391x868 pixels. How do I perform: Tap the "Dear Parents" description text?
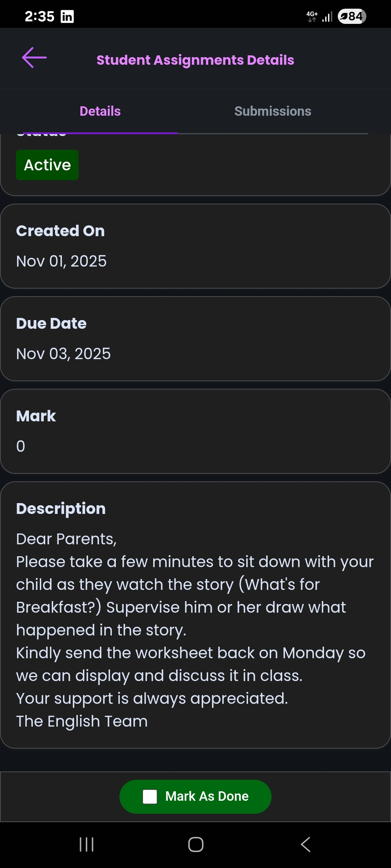(66, 539)
